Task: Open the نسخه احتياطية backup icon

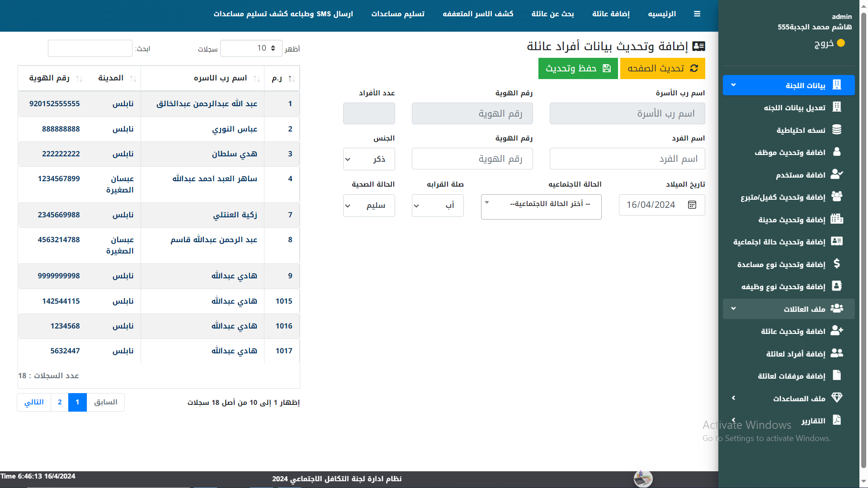Action: coord(837,130)
